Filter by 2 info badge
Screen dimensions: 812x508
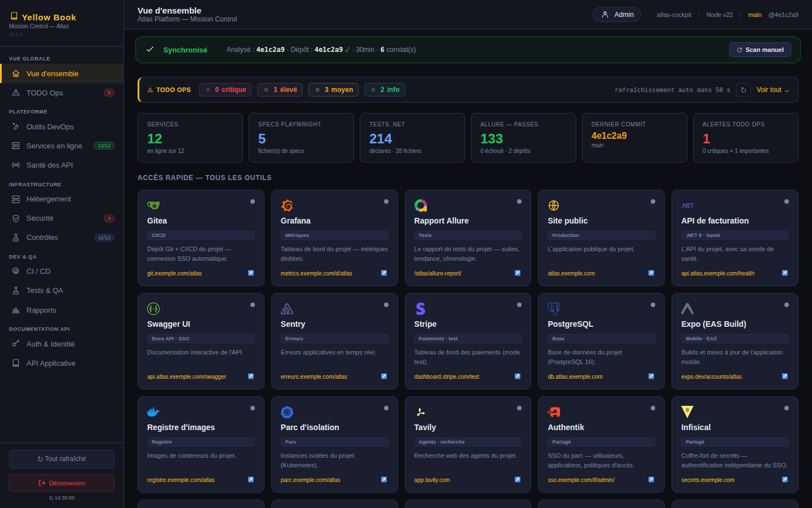tap(385, 90)
